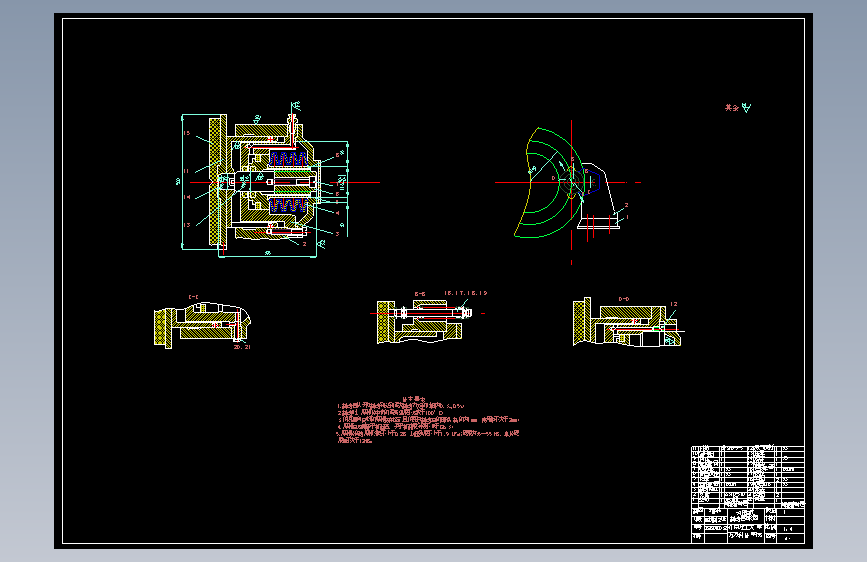This screenshot has height=562, width=867.
Task: Click the C-C section view drawing
Action: pos(202,325)
